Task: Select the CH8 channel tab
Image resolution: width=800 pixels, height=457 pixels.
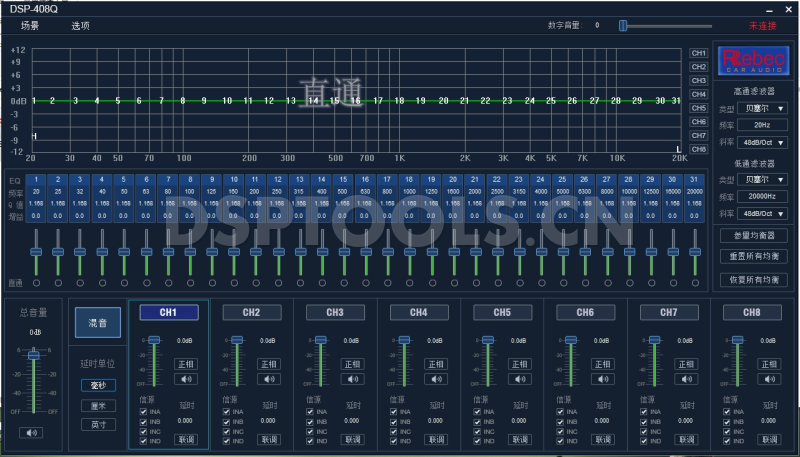Action: point(752,313)
